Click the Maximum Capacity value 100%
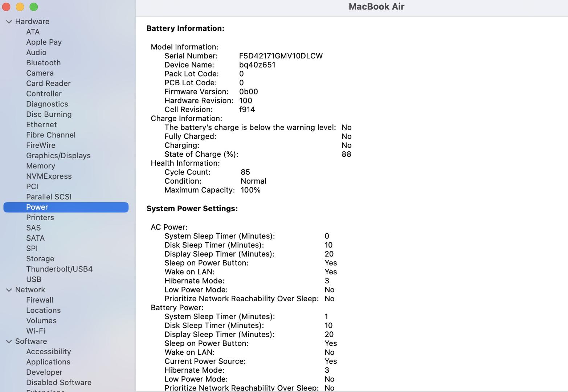This screenshot has width=568, height=392. [x=250, y=190]
